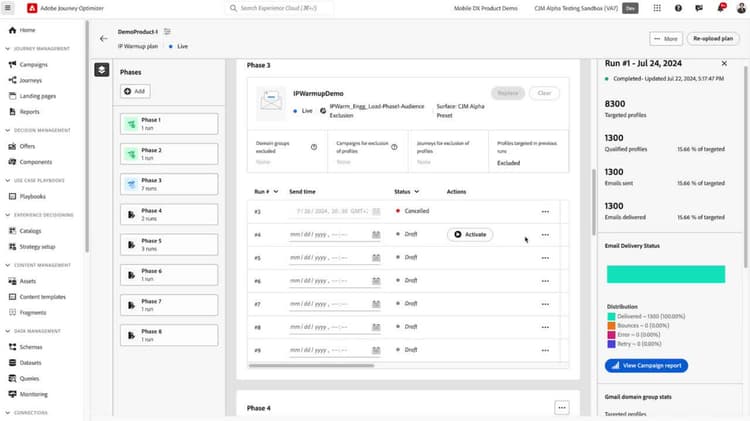Click the Re-upload plan button
Image resolution: width=750 pixels, height=421 pixels.
[x=713, y=38]
